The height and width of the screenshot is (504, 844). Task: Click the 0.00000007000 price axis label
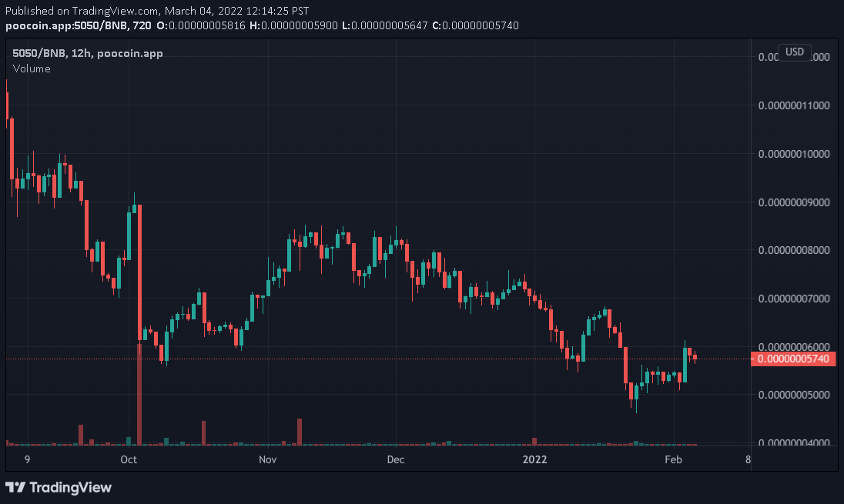(794, 299)
